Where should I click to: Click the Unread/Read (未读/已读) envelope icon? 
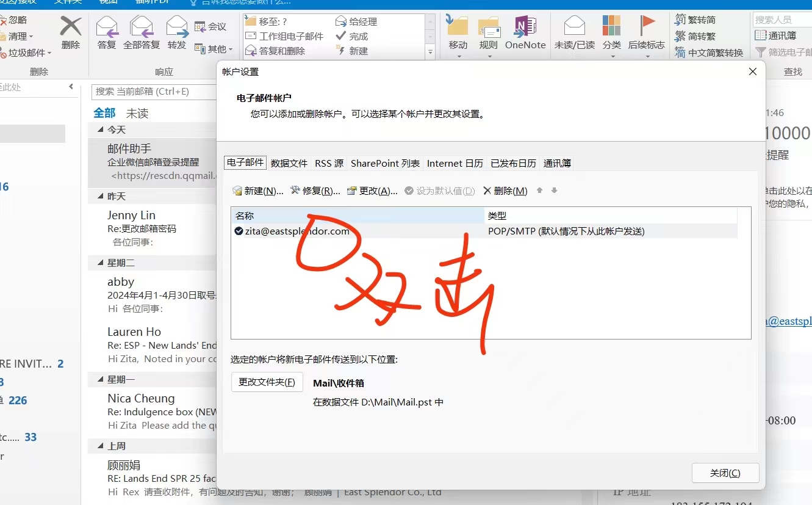point(574,27)
